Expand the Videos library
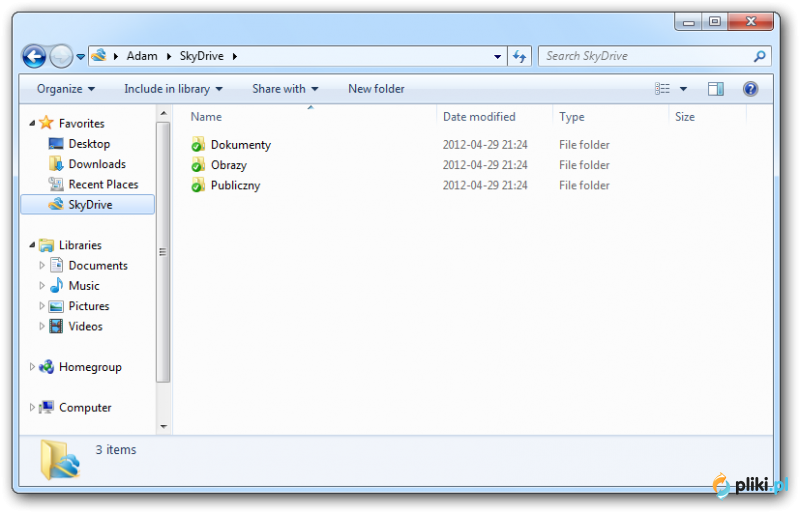 click(42, 327)
